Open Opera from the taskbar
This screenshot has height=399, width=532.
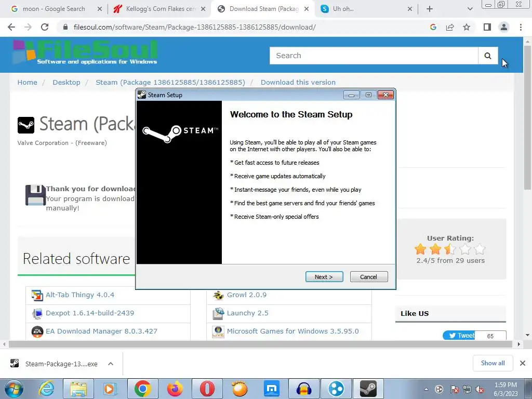point(207,389)
